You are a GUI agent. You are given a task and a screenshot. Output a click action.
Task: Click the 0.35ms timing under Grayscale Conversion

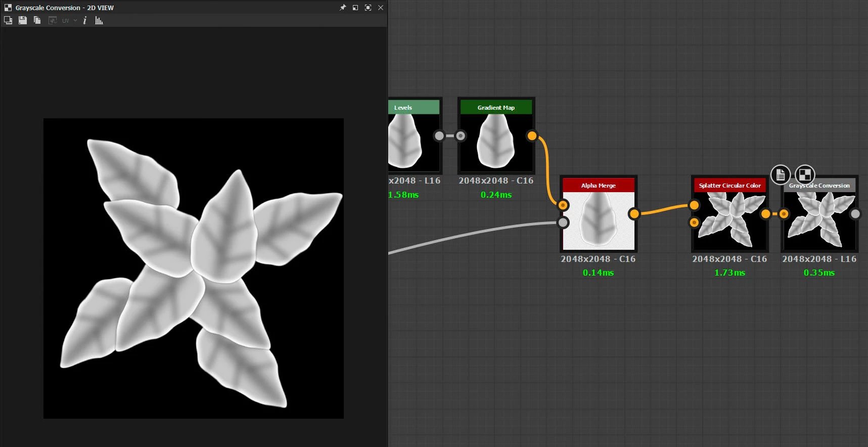(819, 273)
